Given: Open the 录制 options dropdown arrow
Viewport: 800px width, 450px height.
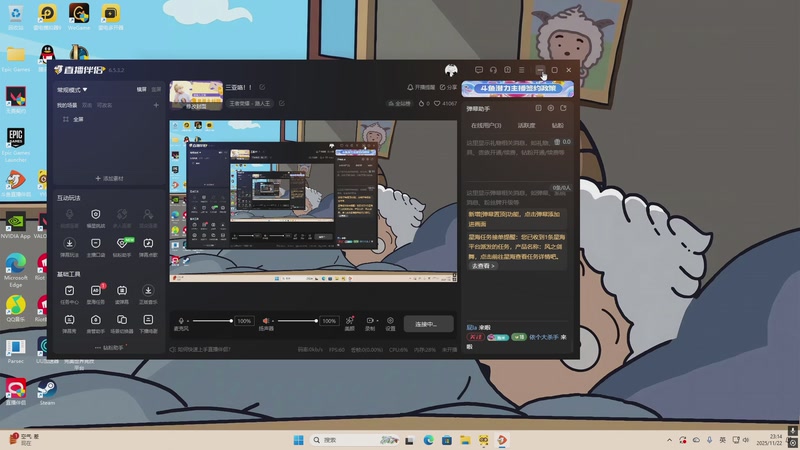Looking at the screenshot, I should [377, 320].
